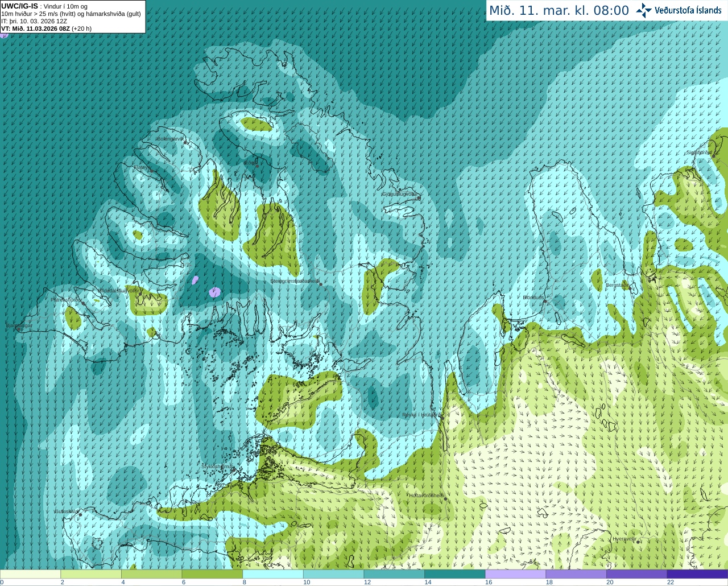The image size is (728, 586).
Task: Click the Æðey station label
Action: [x=250, y=163]
